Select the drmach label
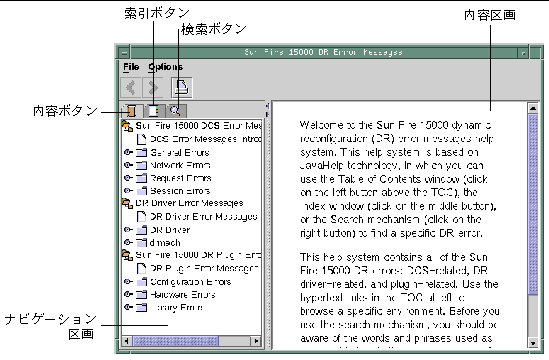Screen dimensions: 549x360 click(165, 242)
